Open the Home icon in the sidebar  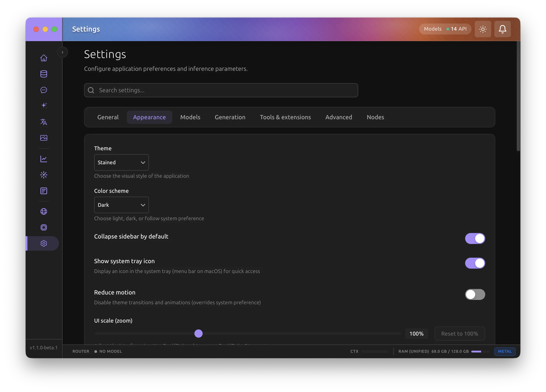pos(44,58)
